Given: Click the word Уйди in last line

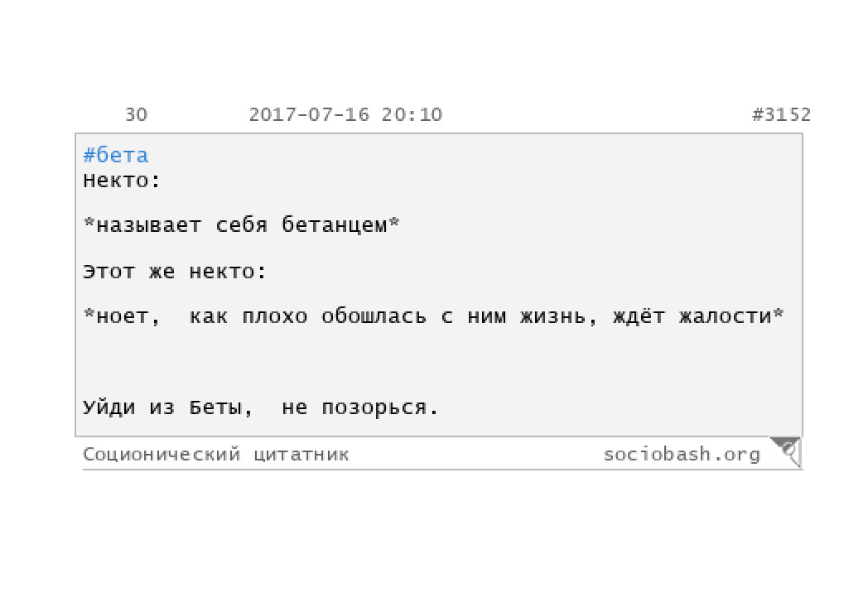Looking at the screenshot, I should click(x=109, y=407).
